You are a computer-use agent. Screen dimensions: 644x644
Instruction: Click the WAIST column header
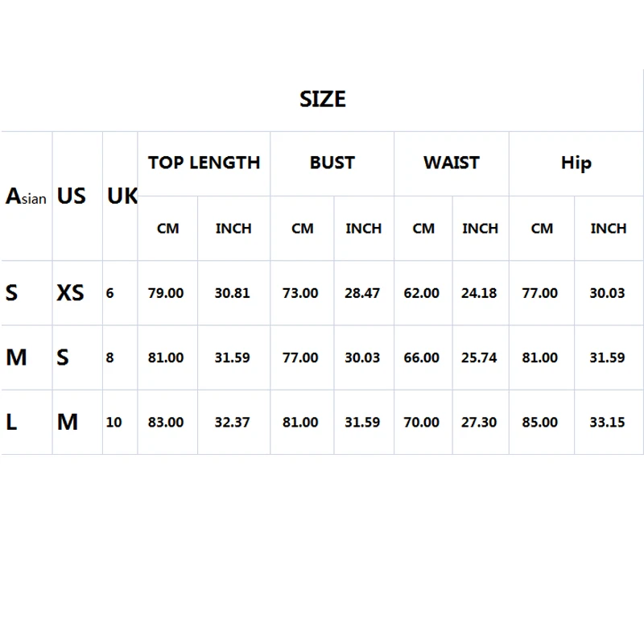452,163
